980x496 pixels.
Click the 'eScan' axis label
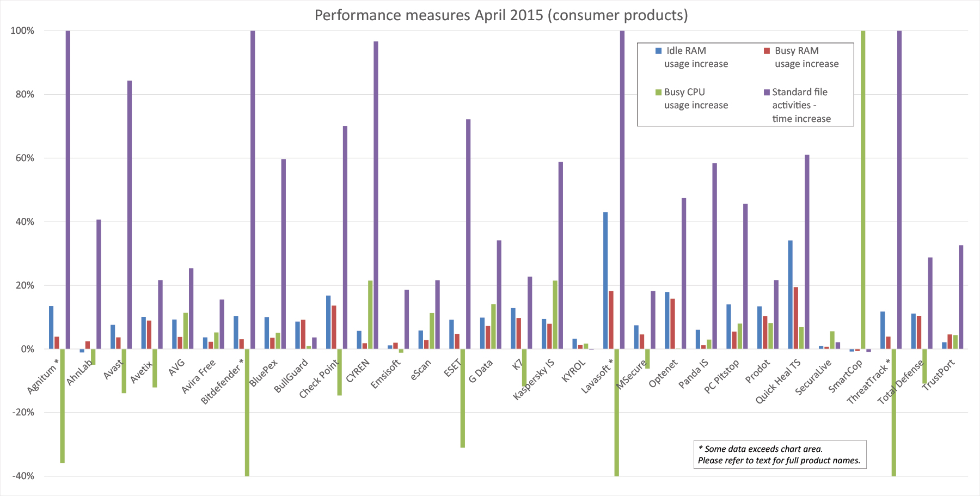[421, 369]
